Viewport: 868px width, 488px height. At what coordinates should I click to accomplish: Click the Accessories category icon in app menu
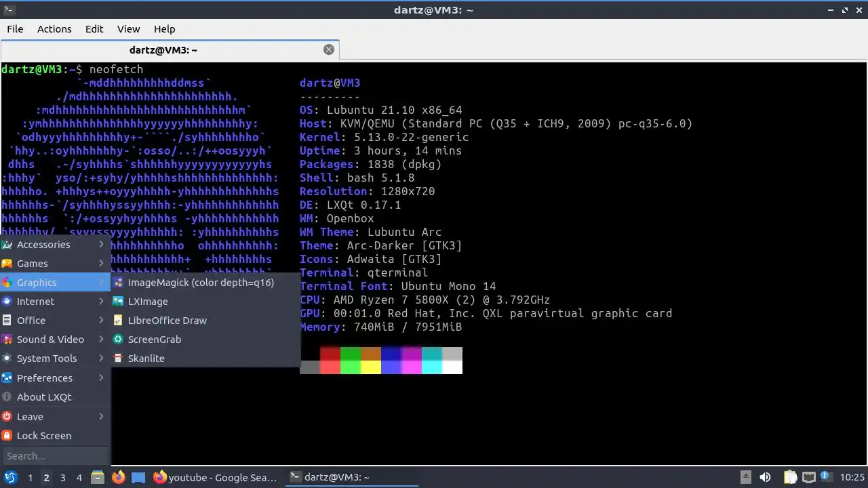7,245
